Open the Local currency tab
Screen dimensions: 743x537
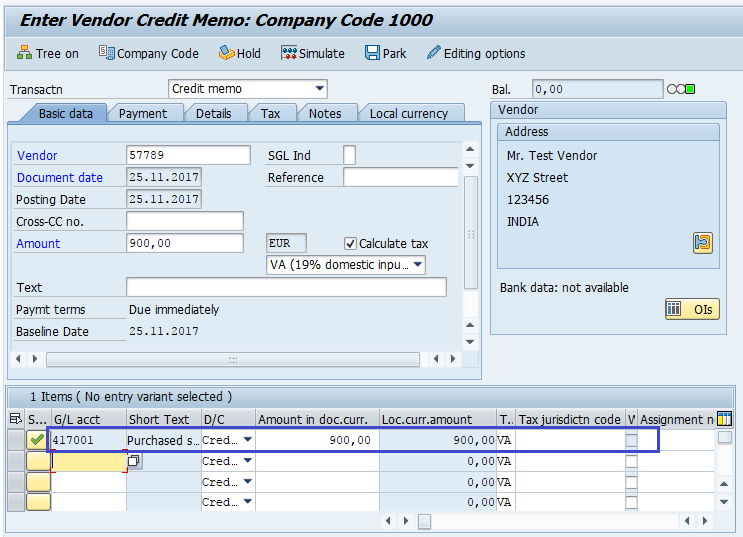408,114
